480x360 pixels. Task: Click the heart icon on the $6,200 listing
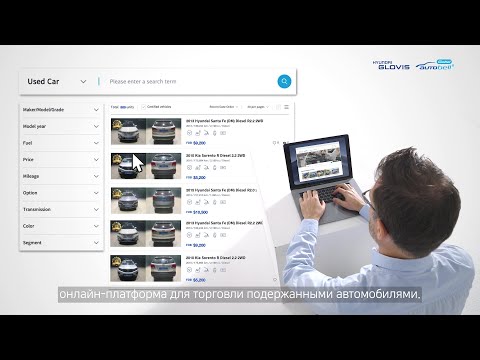[x=275, y=280]
